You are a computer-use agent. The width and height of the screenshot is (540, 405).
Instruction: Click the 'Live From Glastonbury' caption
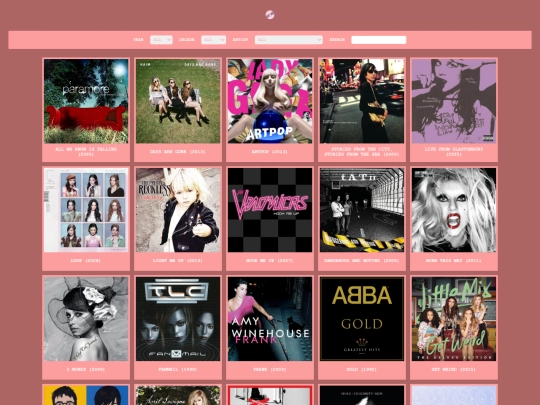[454, 152]
